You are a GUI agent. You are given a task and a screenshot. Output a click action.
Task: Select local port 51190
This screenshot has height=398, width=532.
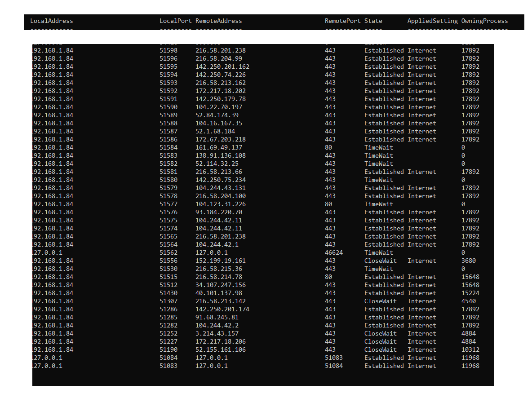click(168, 350)
